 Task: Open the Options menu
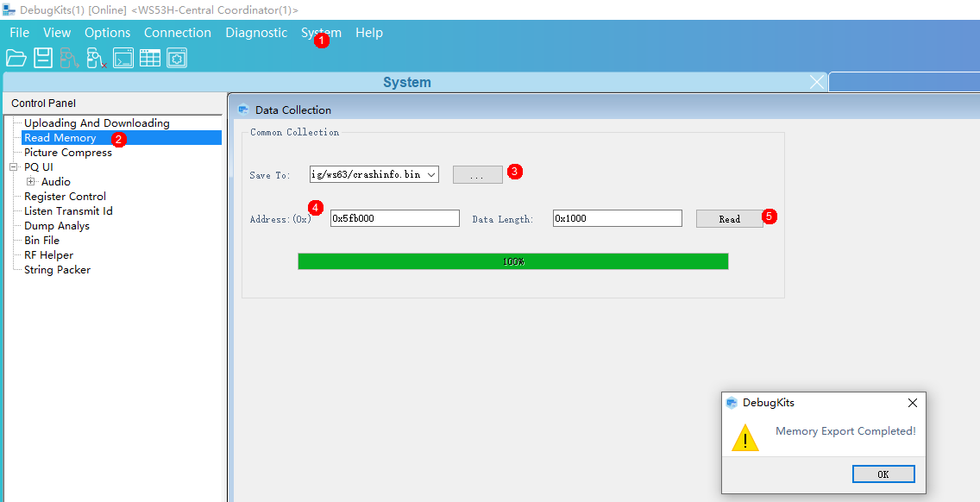click(108, 33)
